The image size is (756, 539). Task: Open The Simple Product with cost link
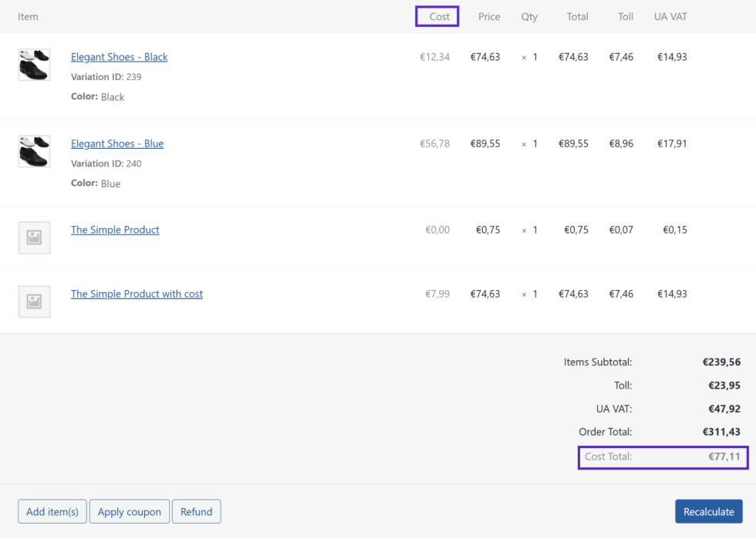tap(137, 294)
